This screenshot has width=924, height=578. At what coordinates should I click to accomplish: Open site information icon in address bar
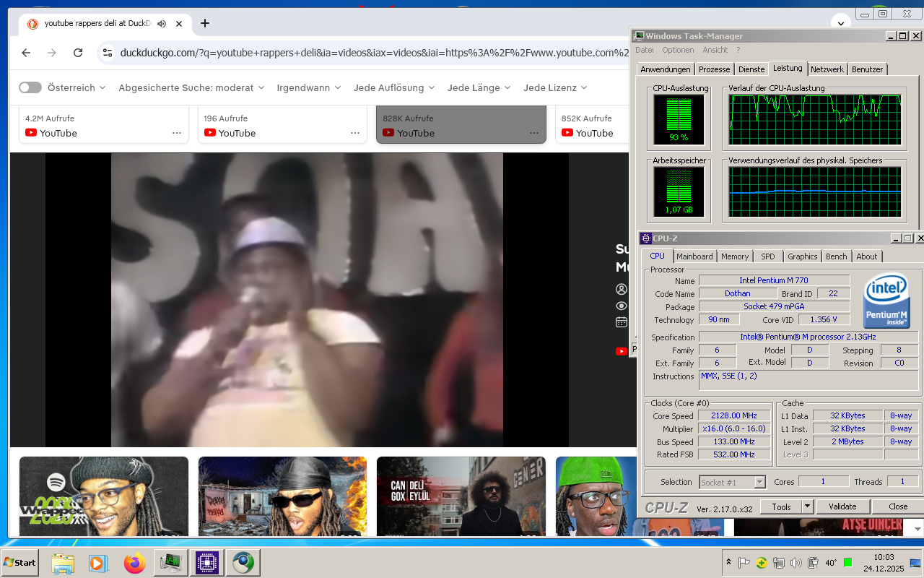tap(108, 53)
